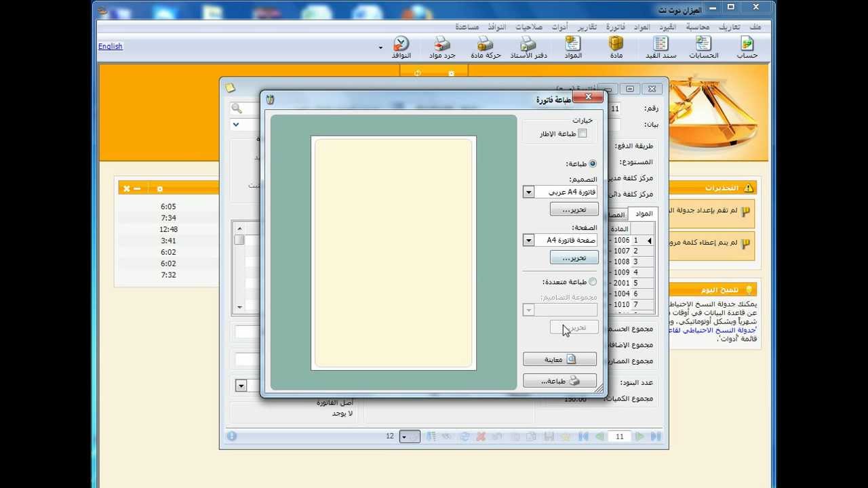Go to last record in invoice window

(656, 436)
